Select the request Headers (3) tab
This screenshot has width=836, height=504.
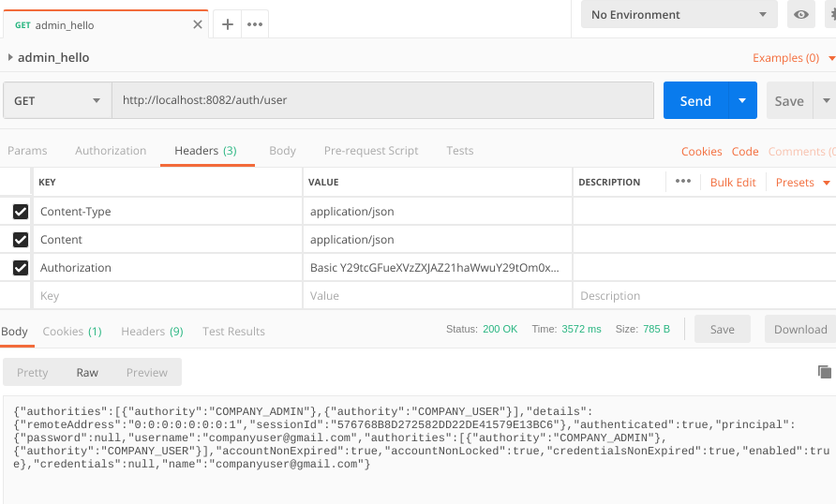coord(206,151)
